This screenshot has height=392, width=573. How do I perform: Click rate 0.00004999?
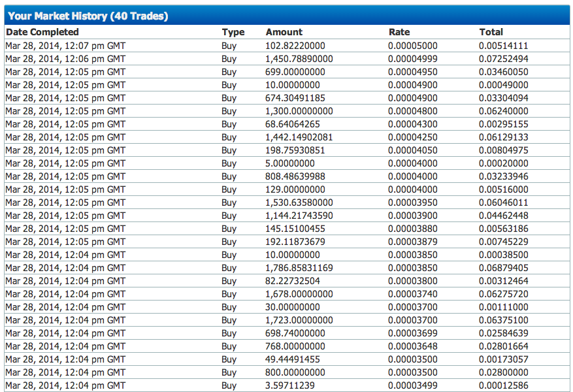pos(413,59)
